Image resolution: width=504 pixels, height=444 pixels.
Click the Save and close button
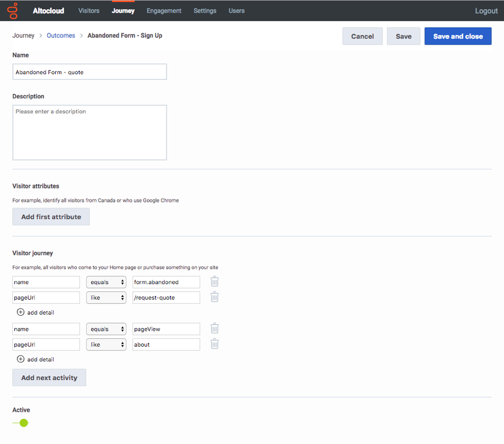point(458,37)
